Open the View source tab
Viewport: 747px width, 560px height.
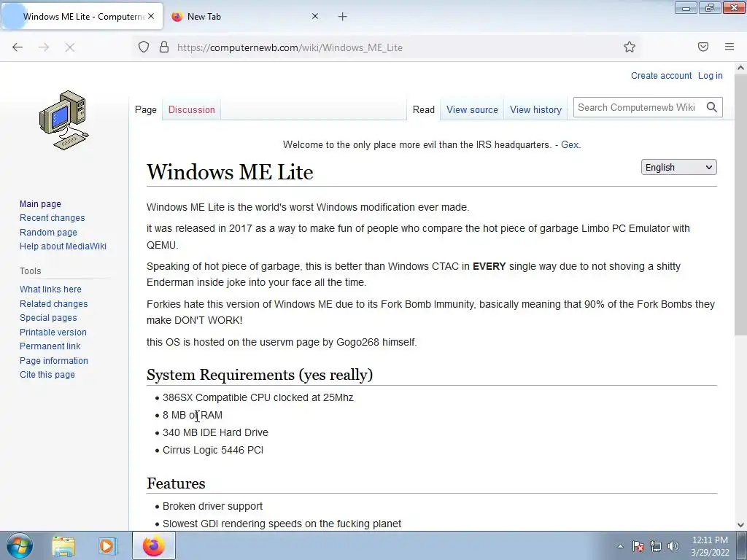[472, 109]
